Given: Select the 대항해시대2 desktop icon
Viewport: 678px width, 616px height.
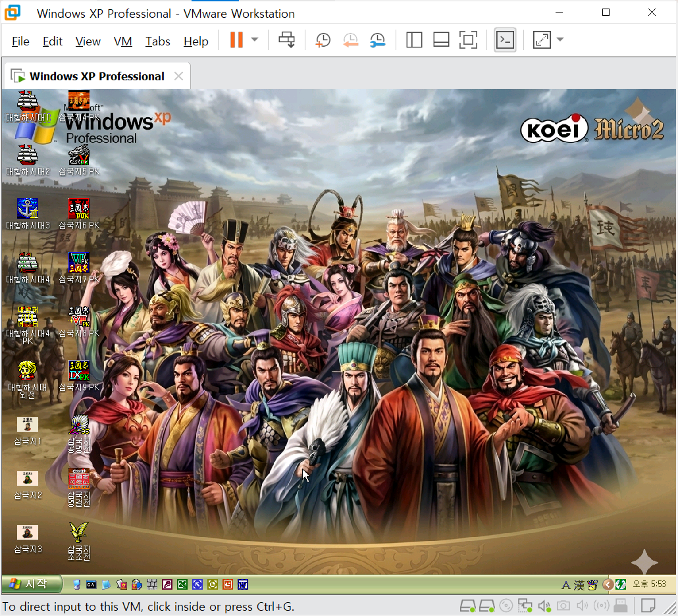Looking at the screenshot, I should 28,160.
